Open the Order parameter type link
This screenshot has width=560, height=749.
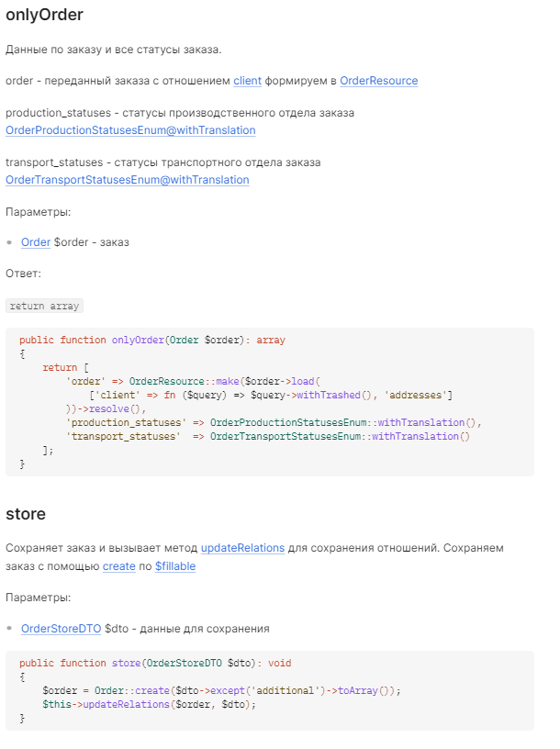pyautogui.click(x=36, y=242)
